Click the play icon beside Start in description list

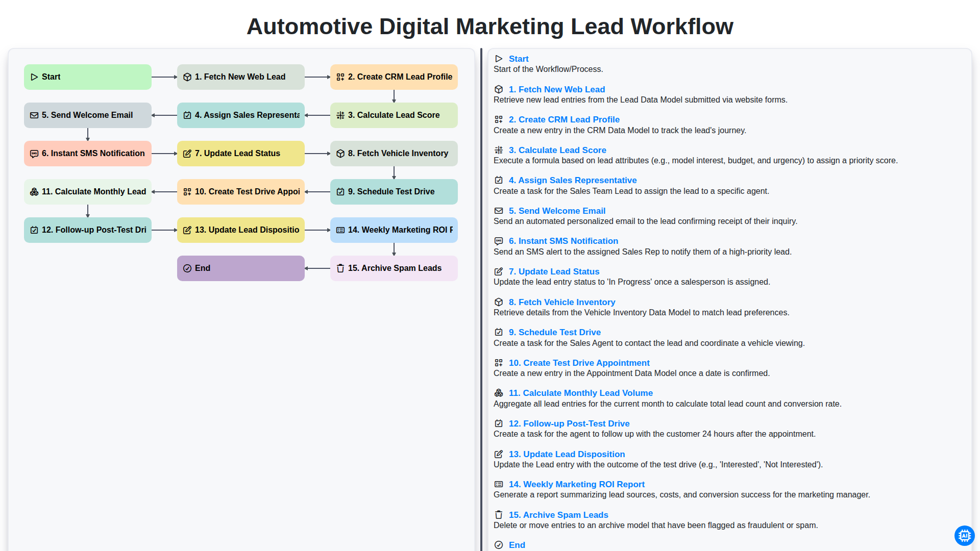[x=499, y=59]
